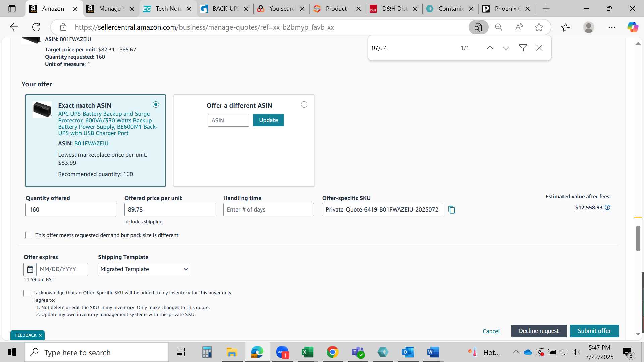Click Decline request
644x362 pixels.
tap(539, 331)
